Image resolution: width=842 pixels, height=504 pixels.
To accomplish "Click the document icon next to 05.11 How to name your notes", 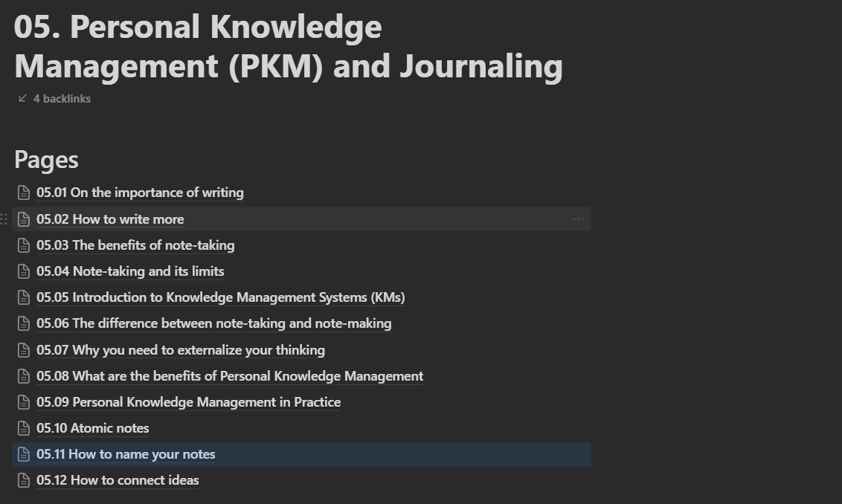I will pos(25,454).
